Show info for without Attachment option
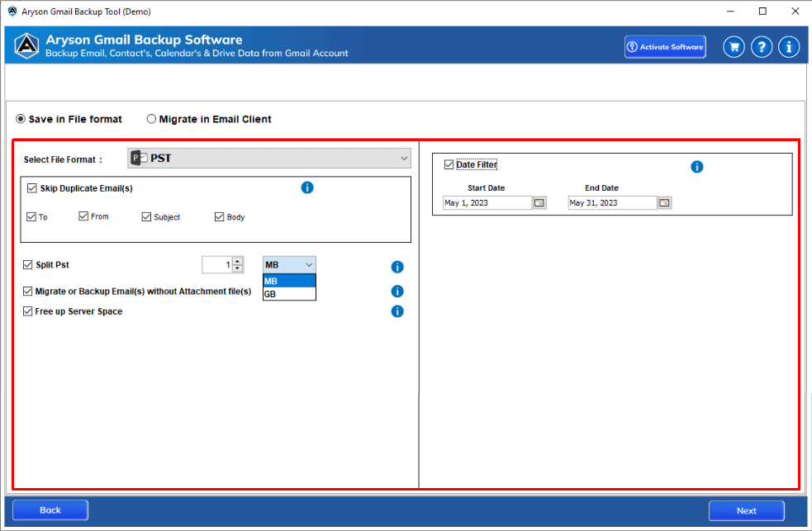 click(x=397, y=292)
